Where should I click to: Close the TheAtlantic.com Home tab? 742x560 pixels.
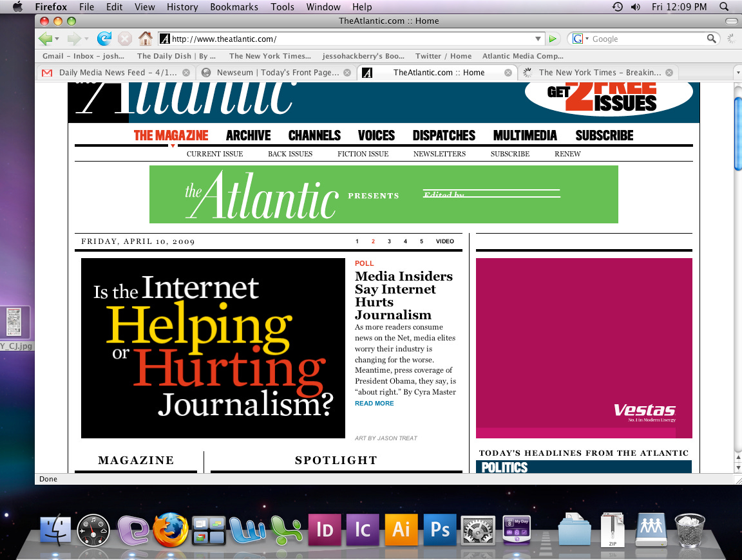tap(508, 73)
